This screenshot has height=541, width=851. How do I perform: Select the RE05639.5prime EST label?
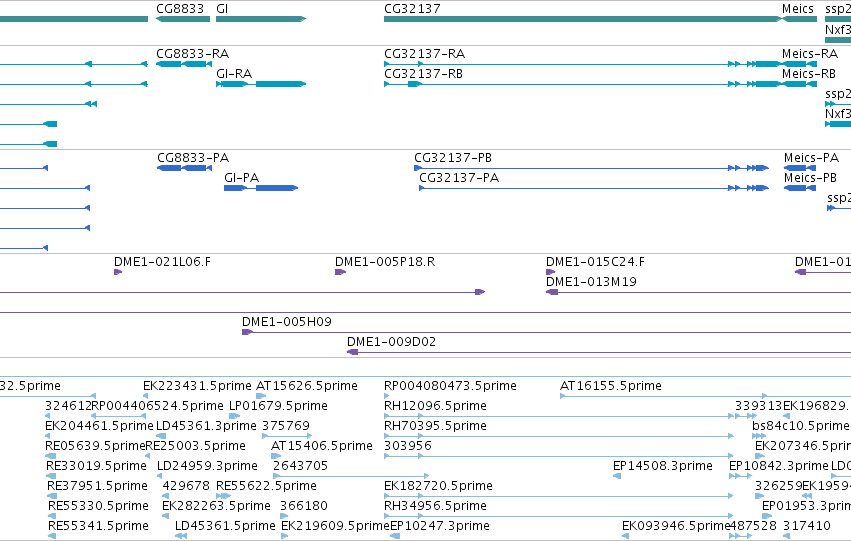click(95, 446)
